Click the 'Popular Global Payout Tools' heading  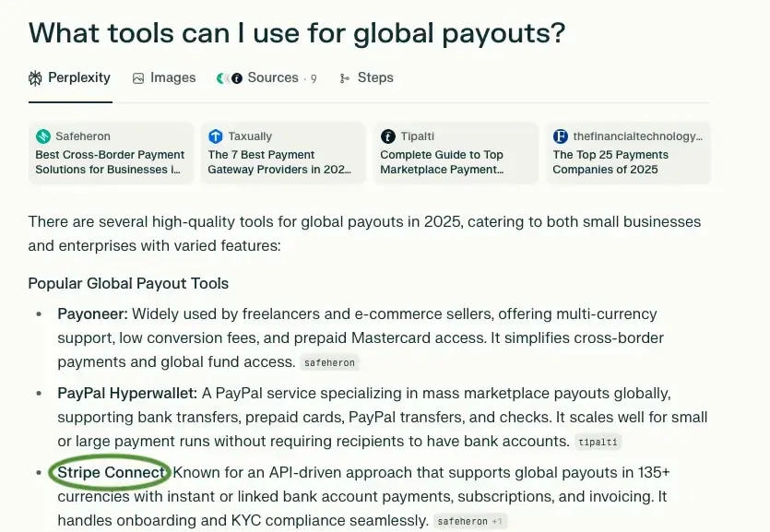pyautogui.click(x=128, y=283)
